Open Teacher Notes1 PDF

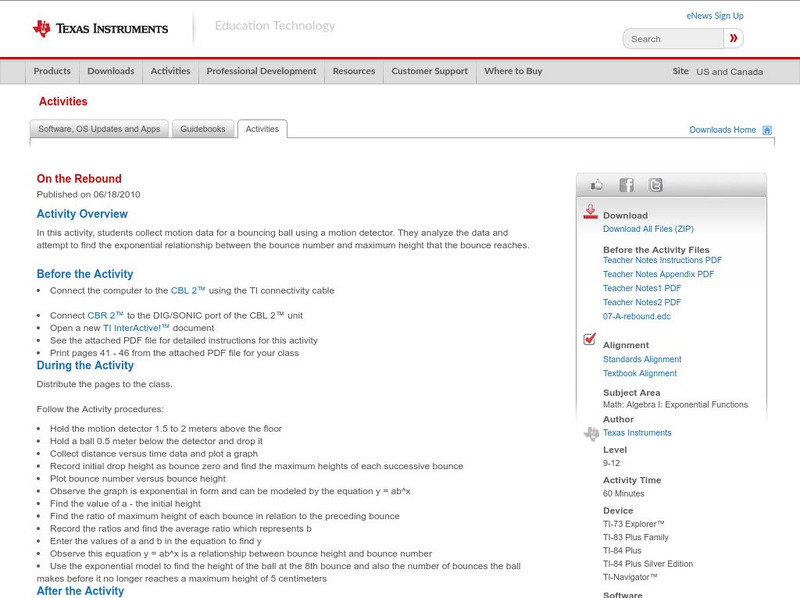[642, 288]
